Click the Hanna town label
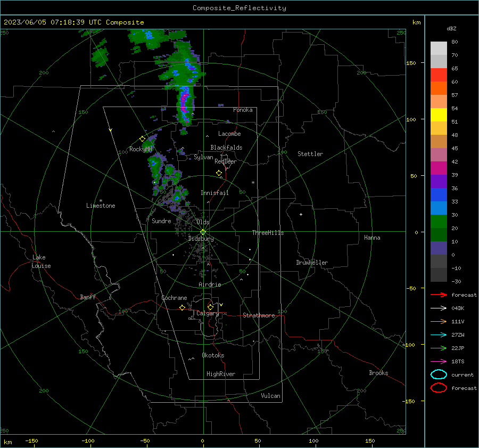Screen dimensions: 479x448 click(372, 238)
